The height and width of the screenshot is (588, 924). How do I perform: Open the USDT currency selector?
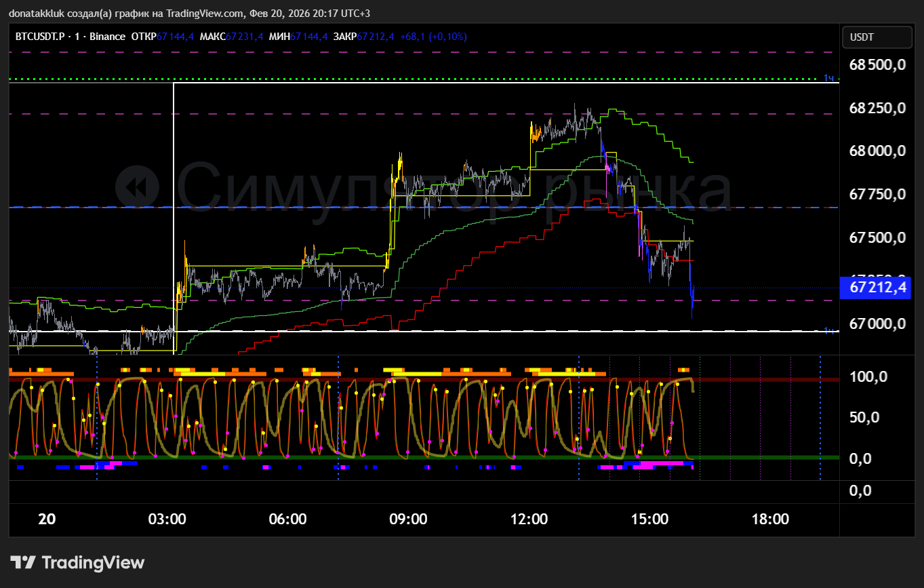pos(877,37)
